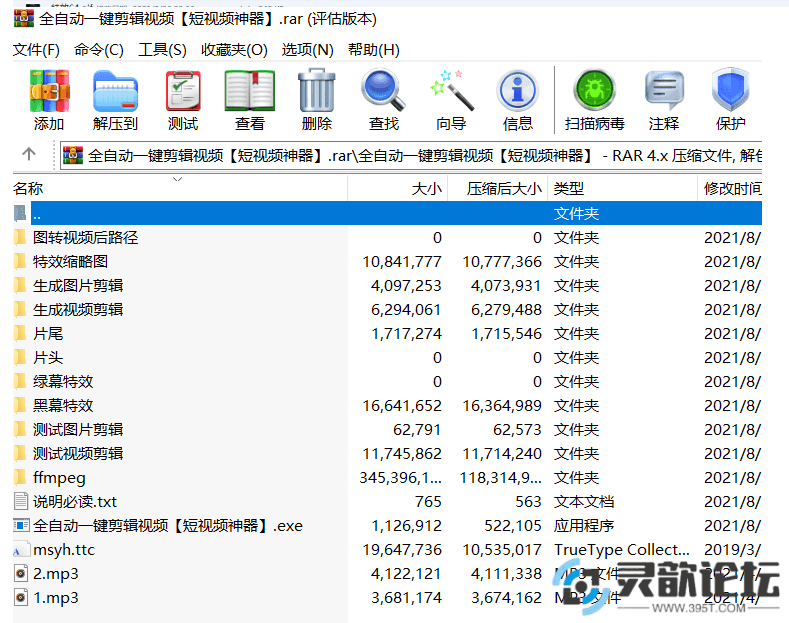The height and width of the screenshot is (623, 789).
Task: Select the 特效缩略图 folder name
Action: pos(70,261)
